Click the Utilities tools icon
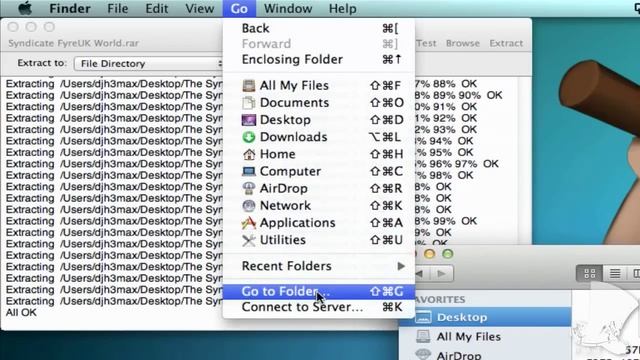640x360 pixels. [x=249, y=240]
